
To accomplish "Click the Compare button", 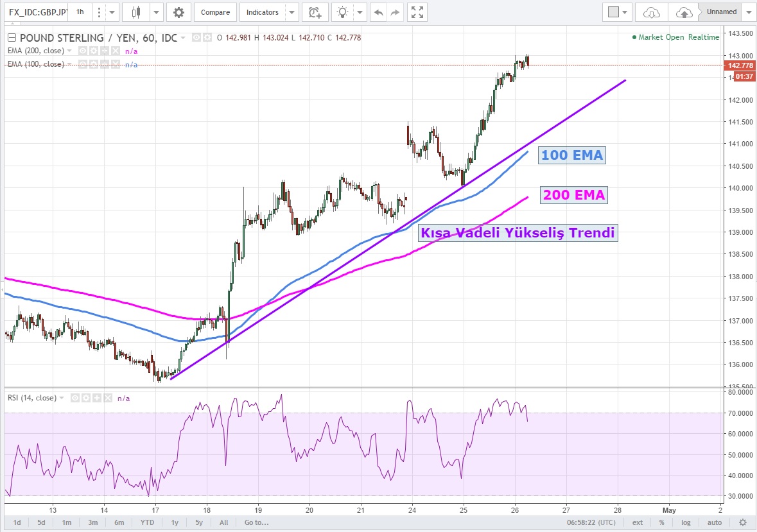I will tap(214, 12).
